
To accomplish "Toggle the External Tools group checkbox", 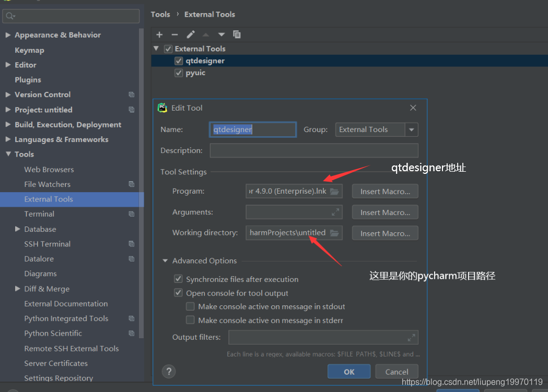I will (x=168, y=49).
